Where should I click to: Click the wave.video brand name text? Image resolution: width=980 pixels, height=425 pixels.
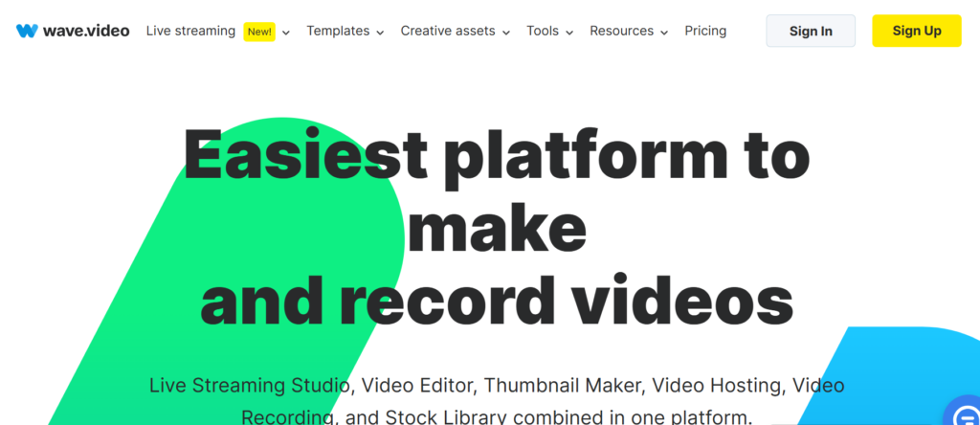click(x=86, y=31)
